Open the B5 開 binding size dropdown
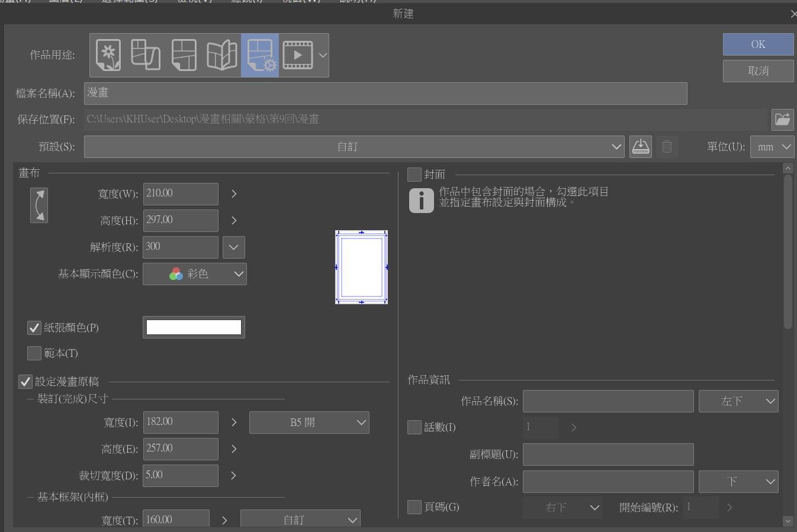797x532 pixels. coord(309,423)
